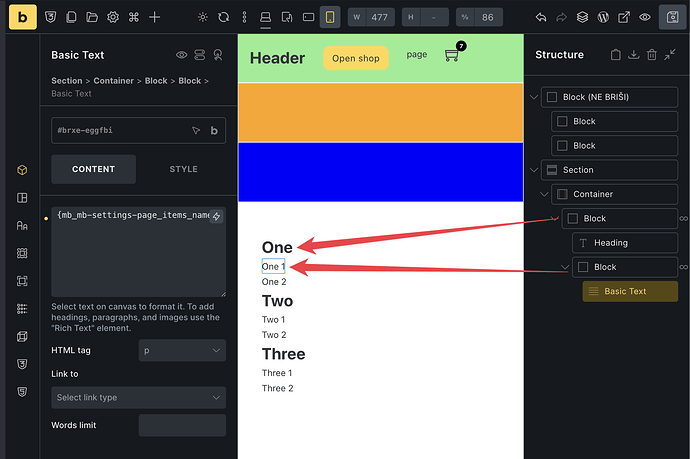
Task: Select the 'Two 1' text on canvas
Action: click(x=273, y=319)
